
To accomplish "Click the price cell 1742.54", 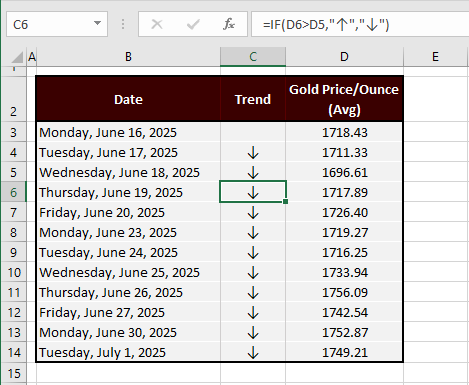I will pyautogui.click(x=344, y=312).
